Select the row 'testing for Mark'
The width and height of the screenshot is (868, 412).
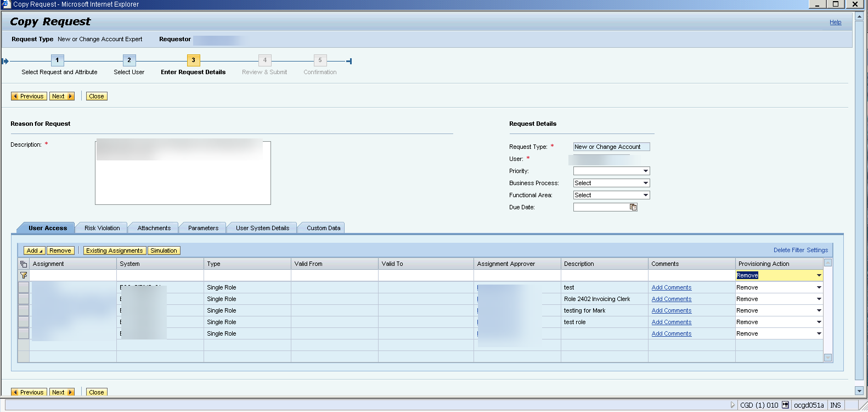pyautogui.click(x=24, y=310)
